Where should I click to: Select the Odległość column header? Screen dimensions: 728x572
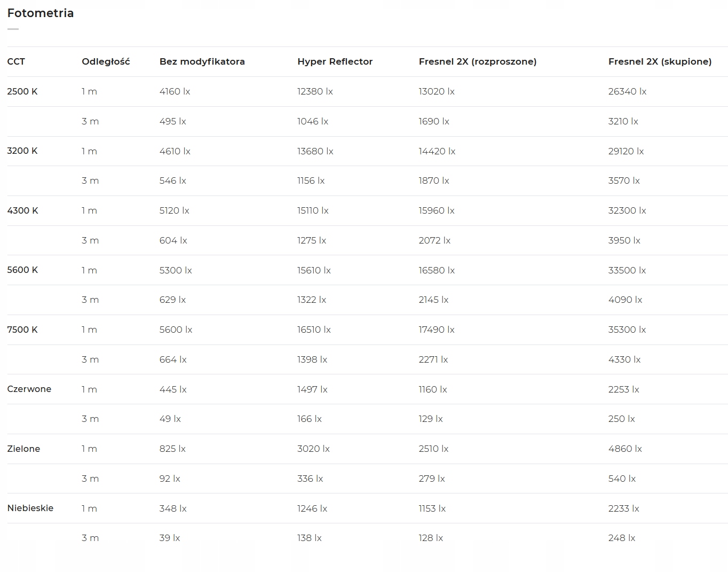tap(106, 61)
